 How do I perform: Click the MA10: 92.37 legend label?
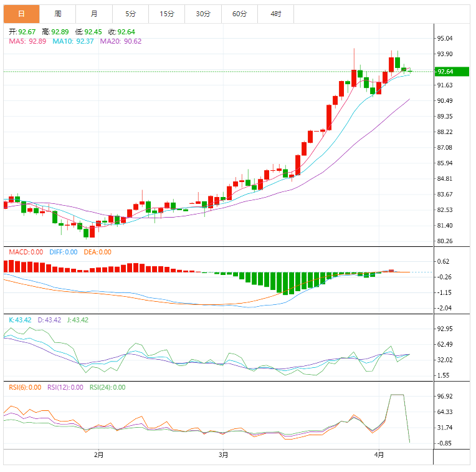point(73,41)
